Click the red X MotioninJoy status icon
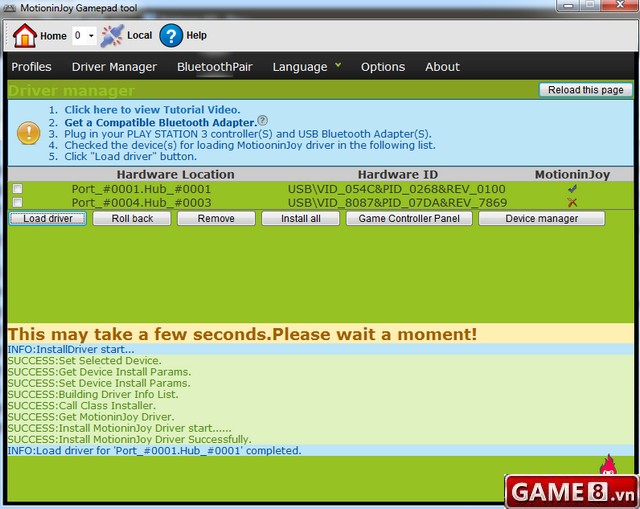The width and height of the screenshot is (640, 509). click(x=572, y=202)
